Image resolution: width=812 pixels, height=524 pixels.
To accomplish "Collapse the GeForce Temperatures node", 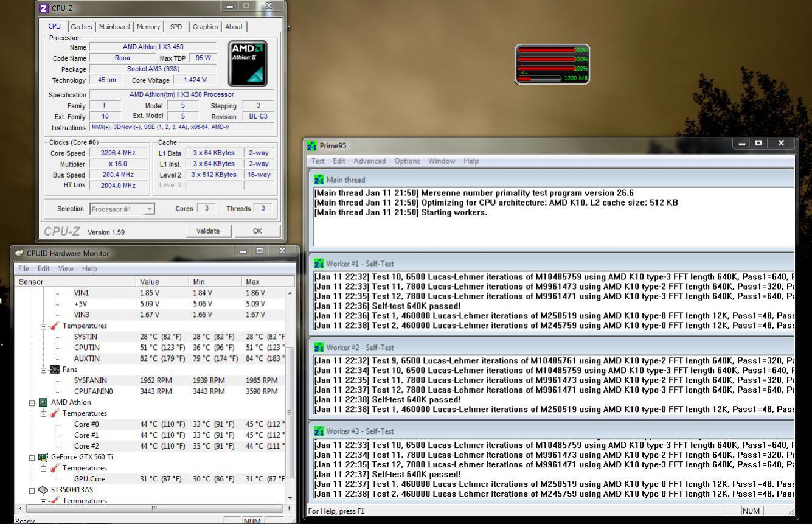I will 43,468.
